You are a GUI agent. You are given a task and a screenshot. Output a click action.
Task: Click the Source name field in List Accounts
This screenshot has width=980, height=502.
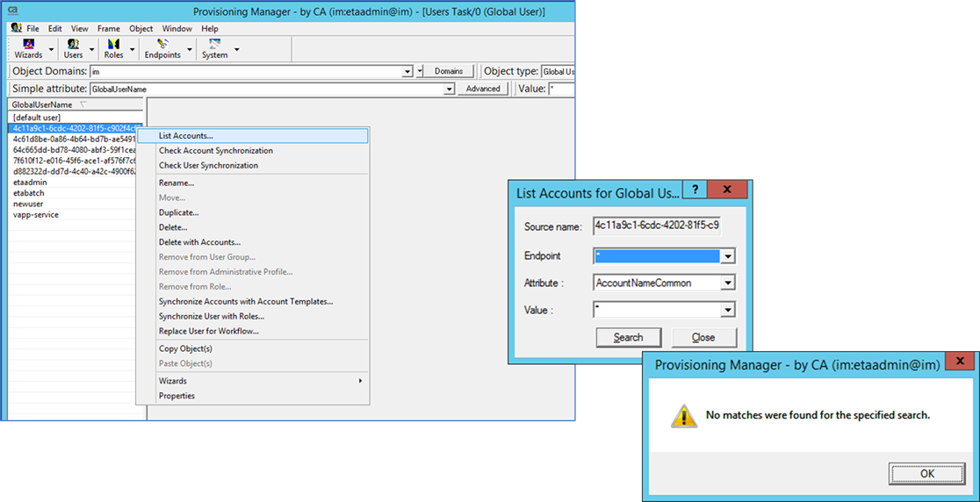coord(658,226)
